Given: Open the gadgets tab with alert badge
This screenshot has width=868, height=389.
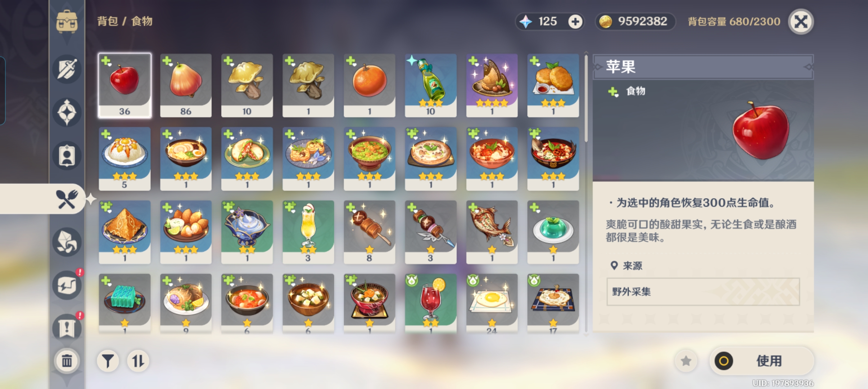Looking at the screenshot, I should coord(67,285).
